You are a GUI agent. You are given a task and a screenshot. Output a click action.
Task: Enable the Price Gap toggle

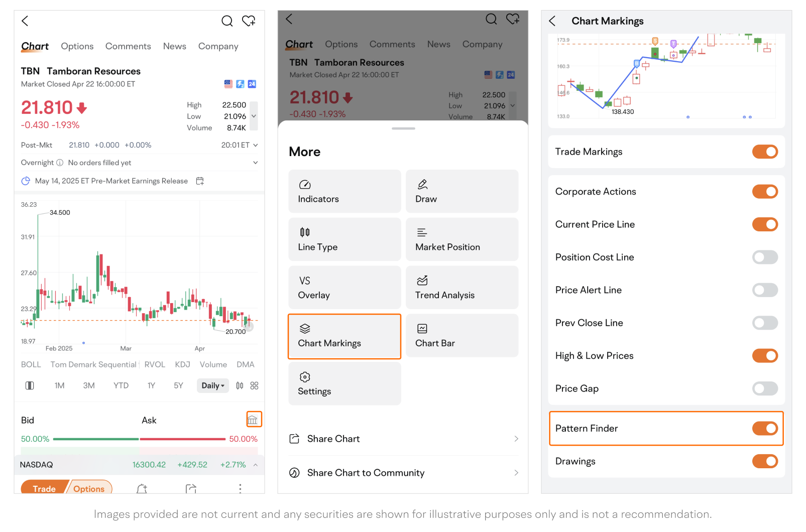click(x=764, y=388)
